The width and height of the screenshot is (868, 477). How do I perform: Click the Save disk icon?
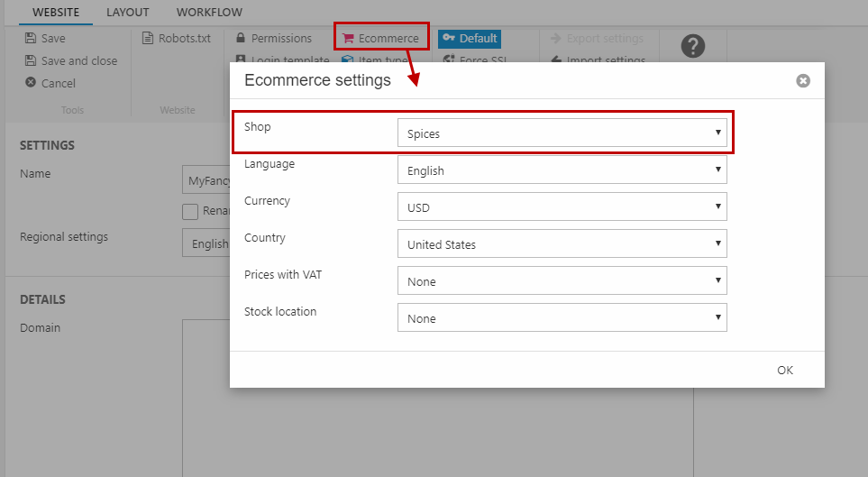pos(32,39)
